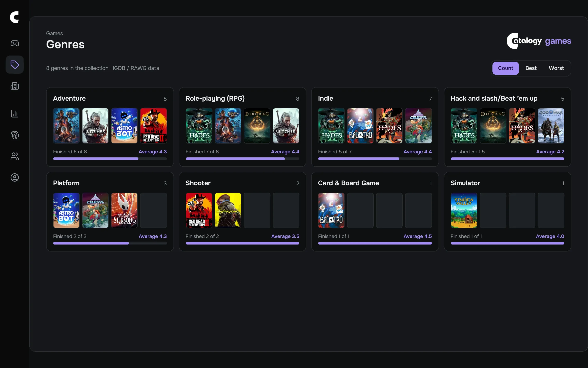Open the building Companies sidebar icon
This screenshot has height=368, width=588.
pos(14,86)
